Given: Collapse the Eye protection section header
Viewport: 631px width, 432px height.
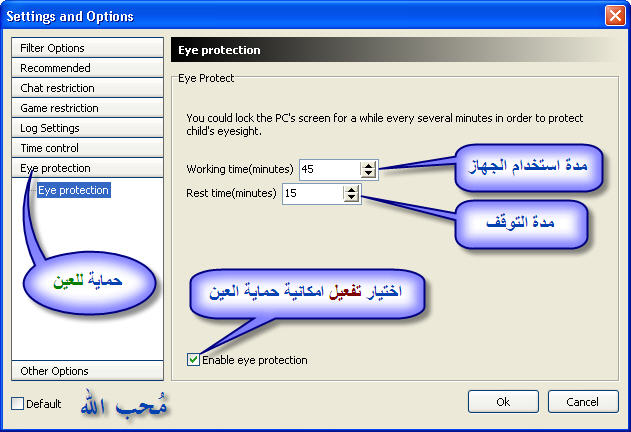Looking at the screenshot, I should 87,168.
